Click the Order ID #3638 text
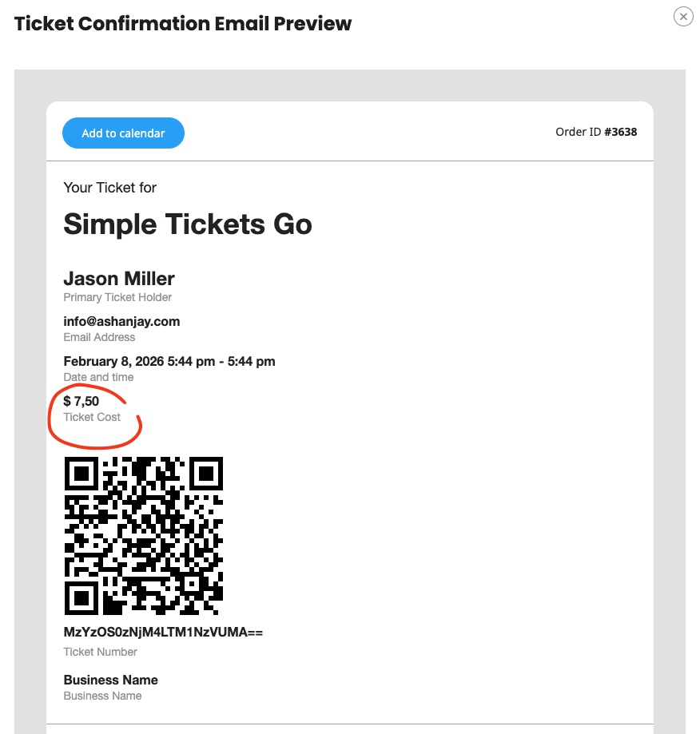700x734 pixels. pos(596,132)
